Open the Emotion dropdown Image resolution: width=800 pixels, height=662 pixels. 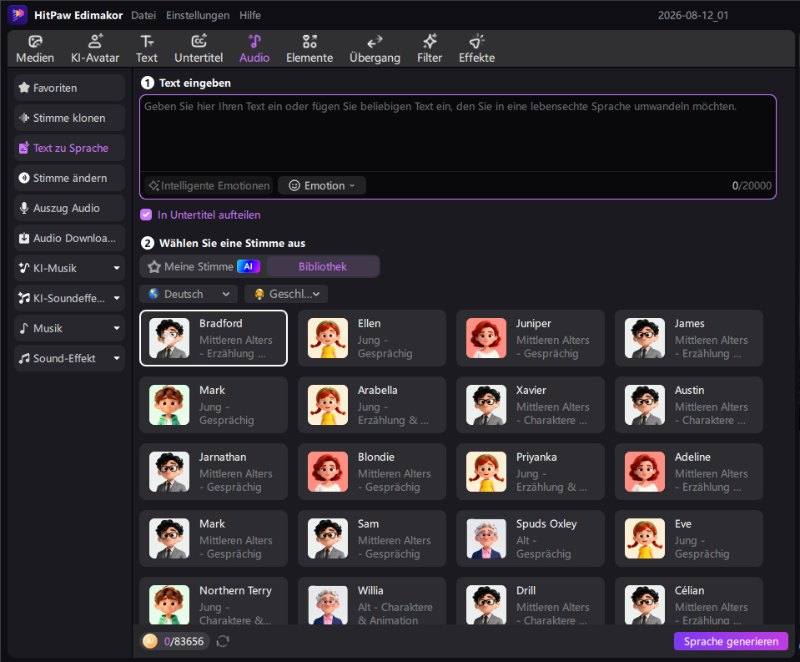click(322, 186)
